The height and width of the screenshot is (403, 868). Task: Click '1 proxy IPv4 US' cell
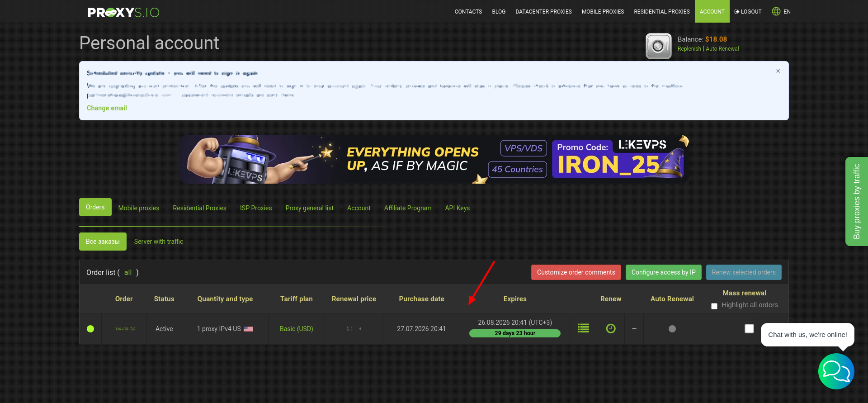(x=225, y=329)
